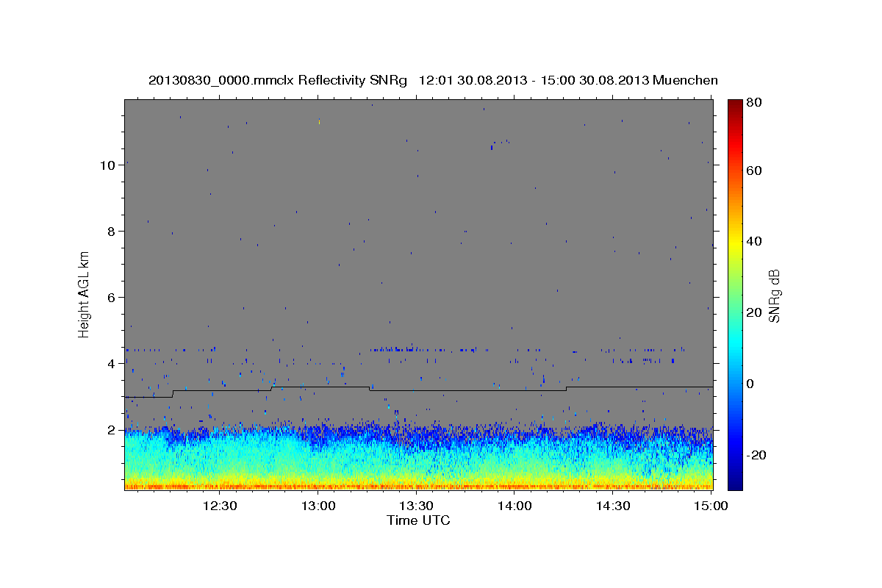The height and width of the screenshot is (588, 882).
Task: Click the 'Height AGL km' y-axis label
Action: tap(85, 294)
